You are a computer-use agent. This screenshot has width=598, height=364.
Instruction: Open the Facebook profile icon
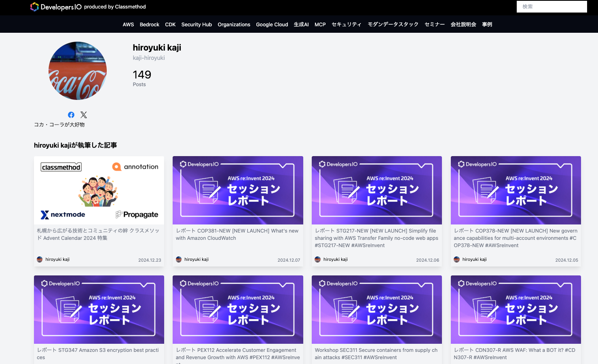coord(71,115)
